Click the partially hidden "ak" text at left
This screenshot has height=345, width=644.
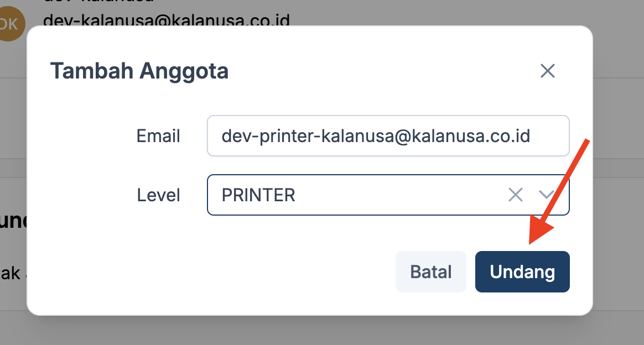pos(11,273)
